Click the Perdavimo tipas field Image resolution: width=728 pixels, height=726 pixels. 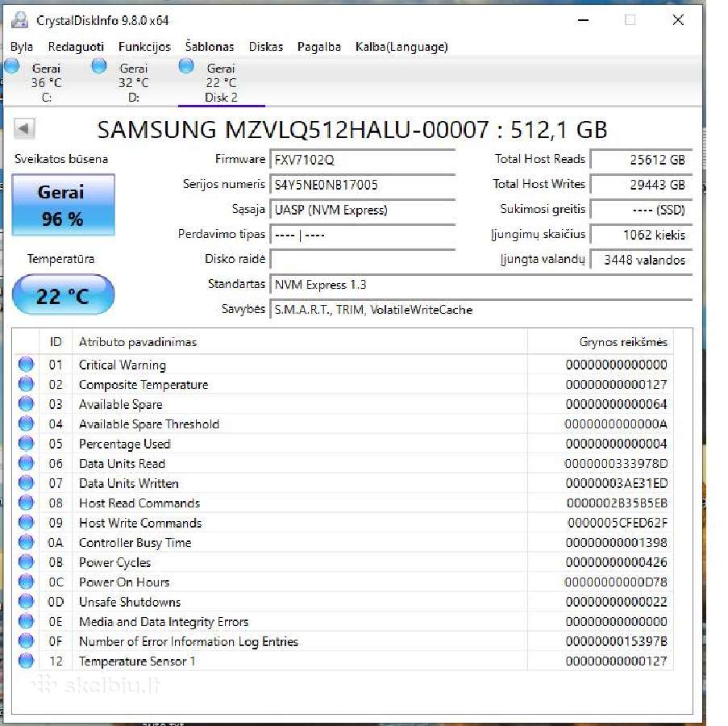362,235
